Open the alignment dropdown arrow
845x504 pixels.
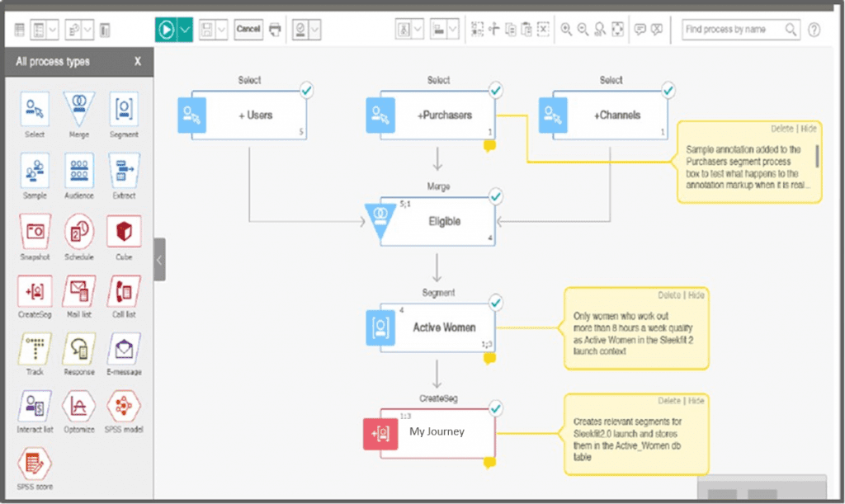tap(453, 29)
